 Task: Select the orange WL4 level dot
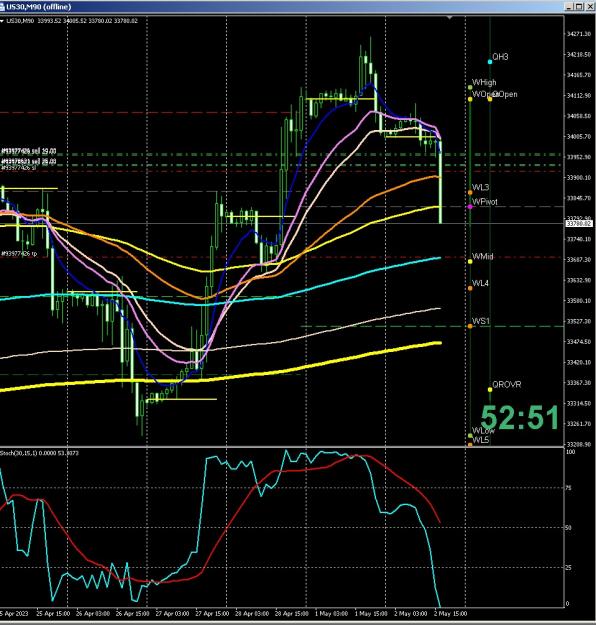point(470,288)
